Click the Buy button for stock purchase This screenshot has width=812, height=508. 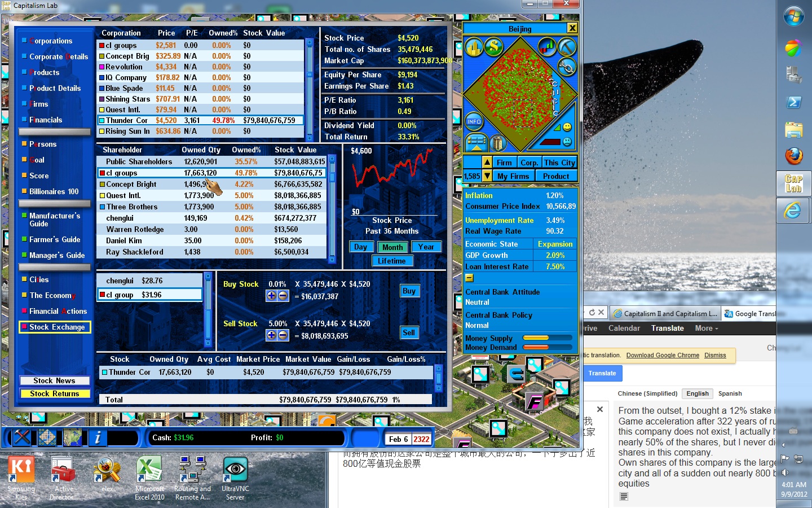point(409,291)
